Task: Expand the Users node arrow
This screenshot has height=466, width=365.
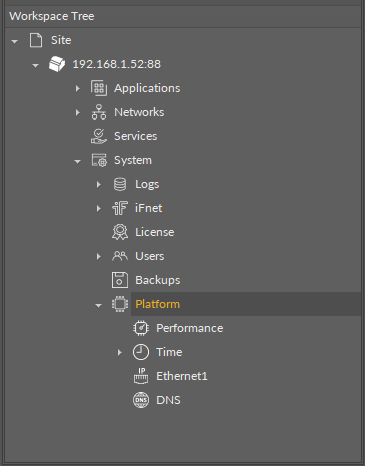Action: (99, 256)
